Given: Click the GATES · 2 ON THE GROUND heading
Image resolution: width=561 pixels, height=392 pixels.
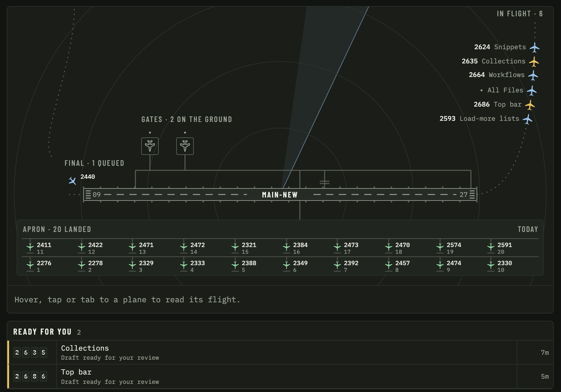Looking at the screenshot, I should 187,120.
